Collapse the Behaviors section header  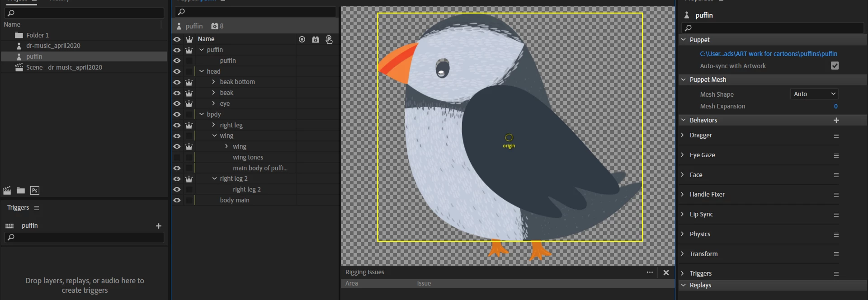(x=684, y=120)
